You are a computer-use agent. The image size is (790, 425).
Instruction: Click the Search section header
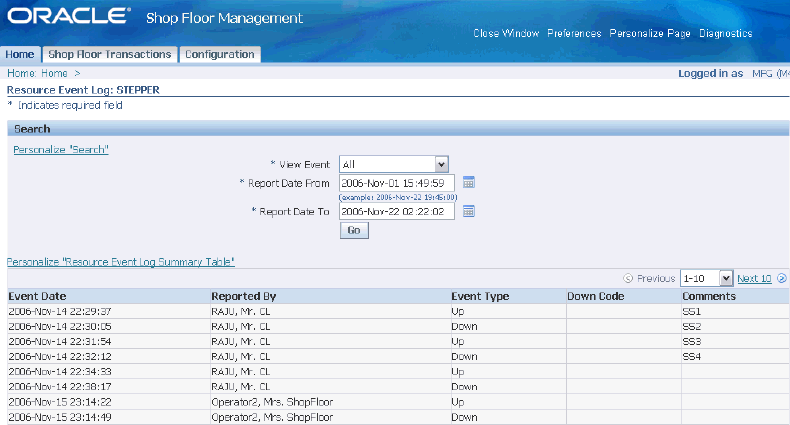[x=398, y=129]
